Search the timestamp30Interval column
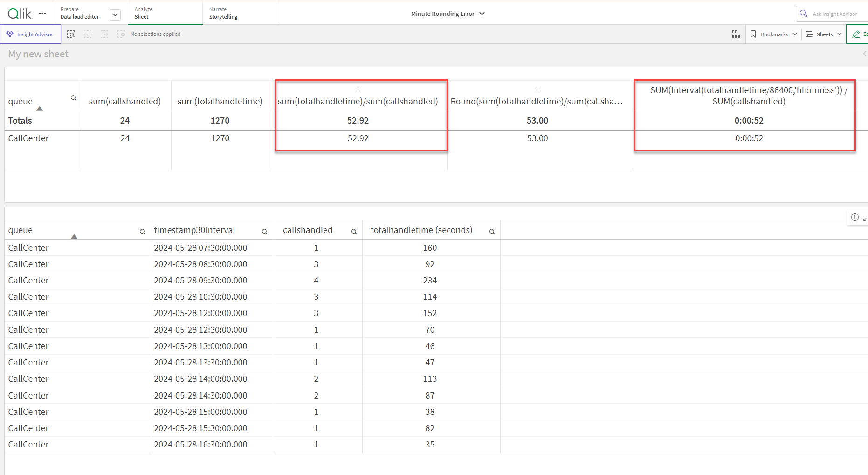 pos(264,232)
